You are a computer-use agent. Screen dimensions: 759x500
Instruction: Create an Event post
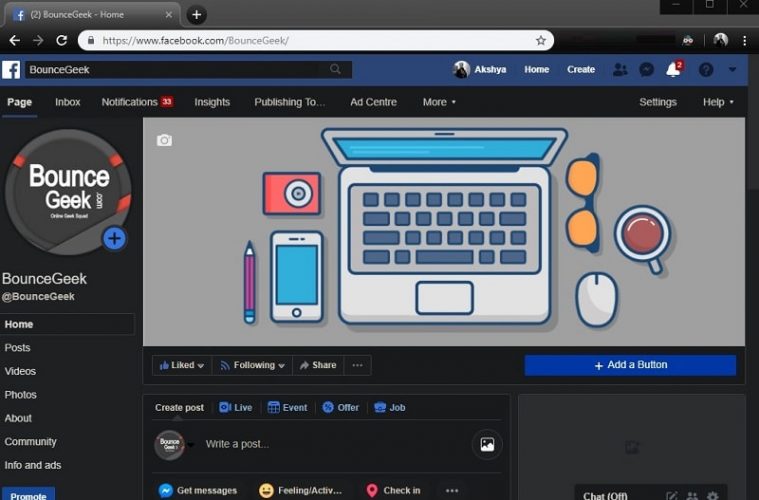pos(288,408)
